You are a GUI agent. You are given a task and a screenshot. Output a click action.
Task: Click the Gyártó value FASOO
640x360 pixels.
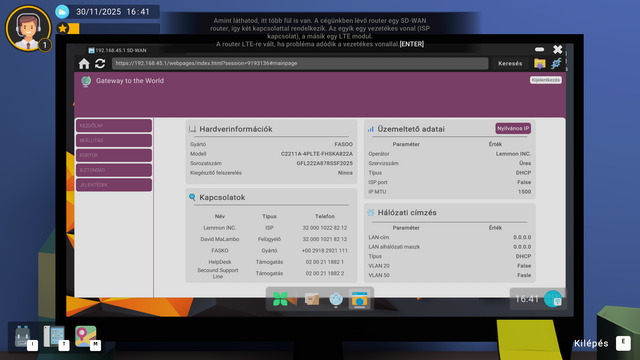pyautogui.click(x=344, y=144)
